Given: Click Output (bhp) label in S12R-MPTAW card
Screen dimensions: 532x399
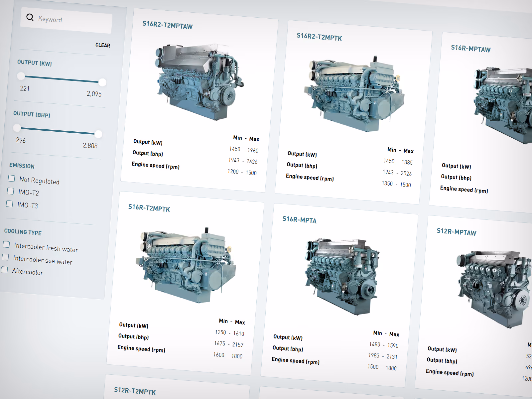Looking at the screenshot, I should pos(442,361).
